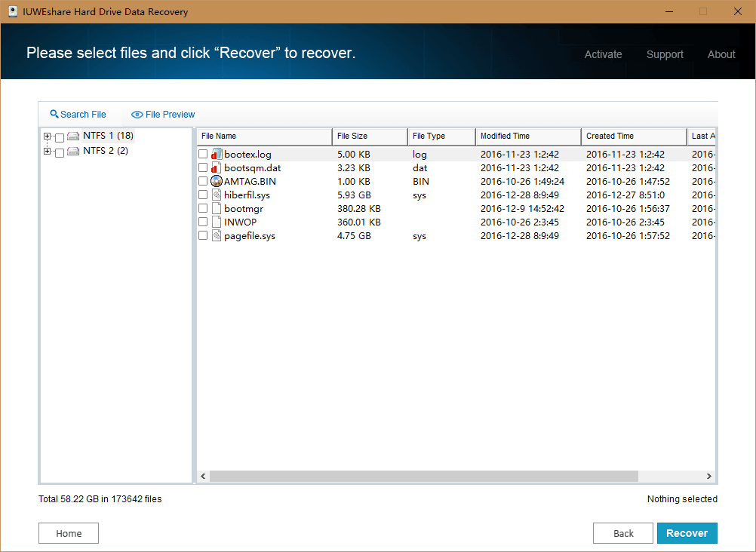The height and width of the screenshot is (552, 756).
Task: Click the Back button
Action: pyautogui.click(x=623, y=533)
